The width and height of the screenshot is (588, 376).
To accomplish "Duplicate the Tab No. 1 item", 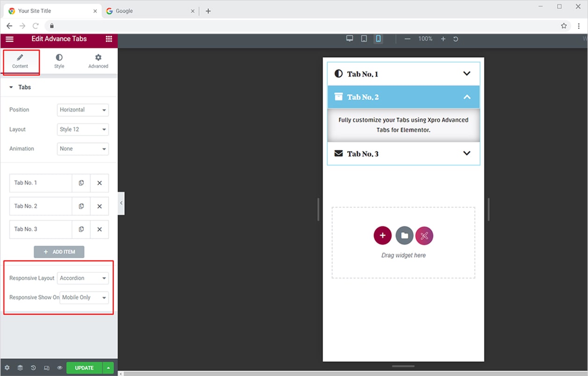I will pyautogui.click(x=81, y=183).
